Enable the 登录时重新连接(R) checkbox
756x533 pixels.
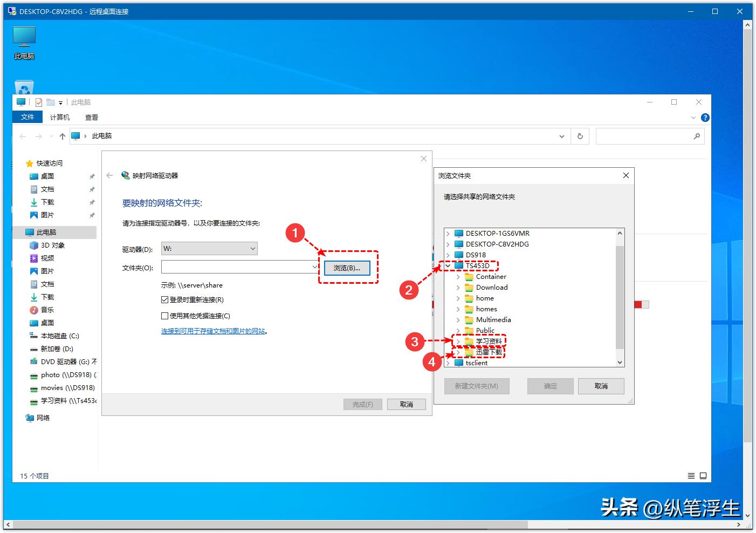point(165,299)
